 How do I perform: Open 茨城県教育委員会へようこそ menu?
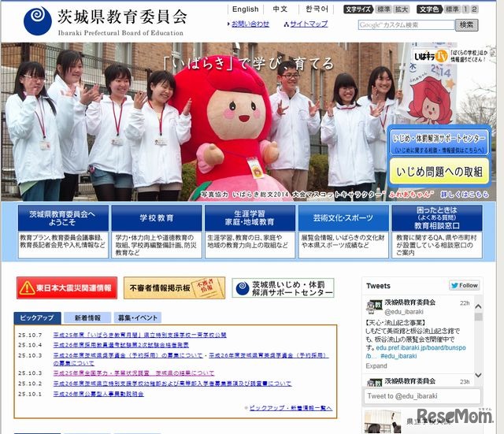(63, 218)
